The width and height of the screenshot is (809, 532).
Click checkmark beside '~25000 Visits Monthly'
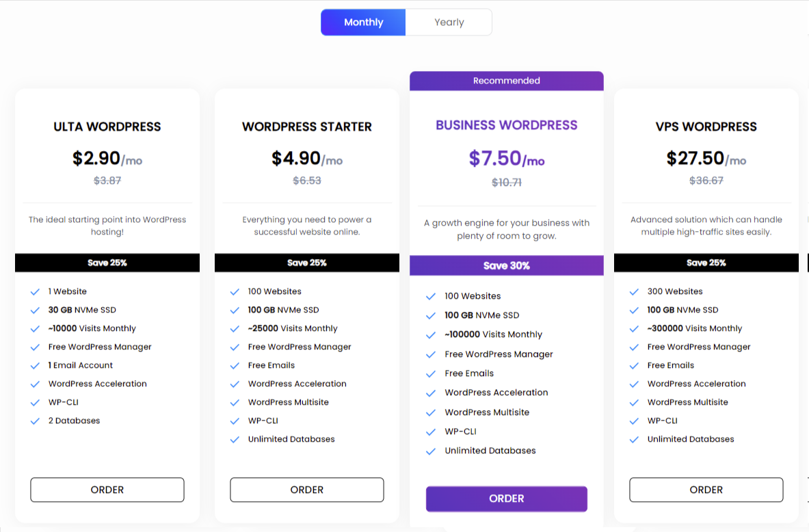(235, 329)
